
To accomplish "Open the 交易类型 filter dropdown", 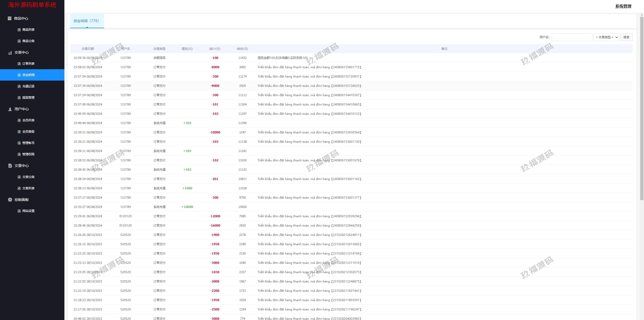I will pyautogui.click(x=606, y=37).
